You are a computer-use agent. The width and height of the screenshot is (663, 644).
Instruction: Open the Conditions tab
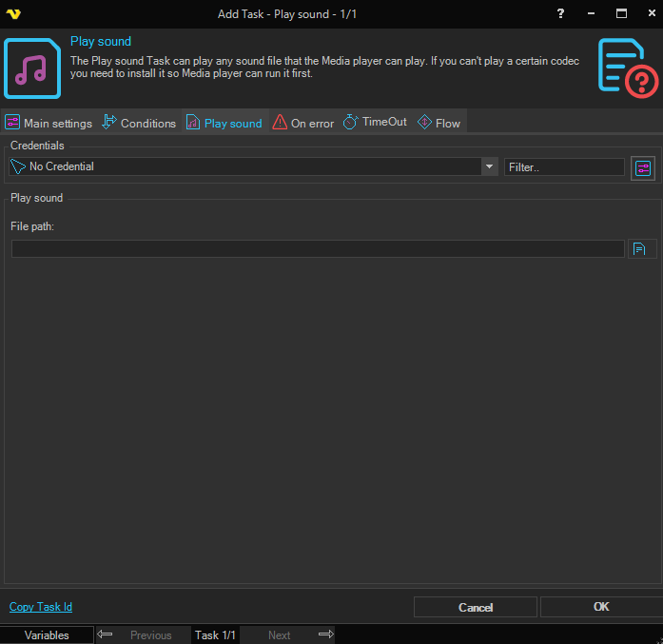[139, 123]
